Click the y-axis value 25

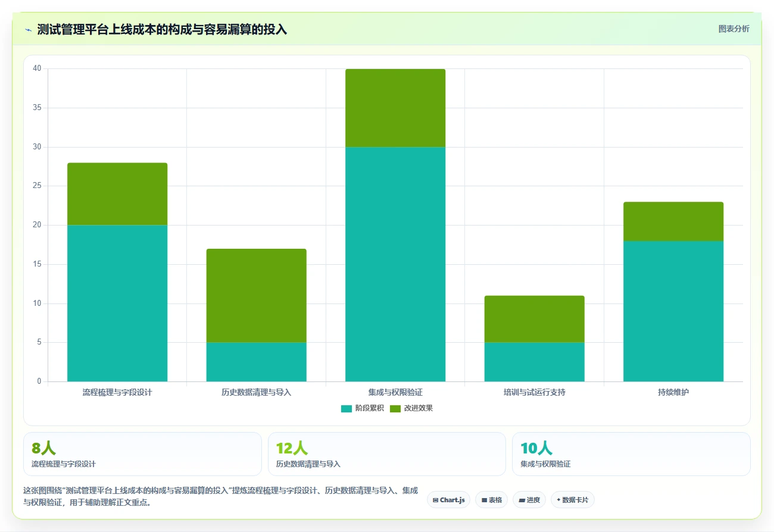[x=37, y=186]
